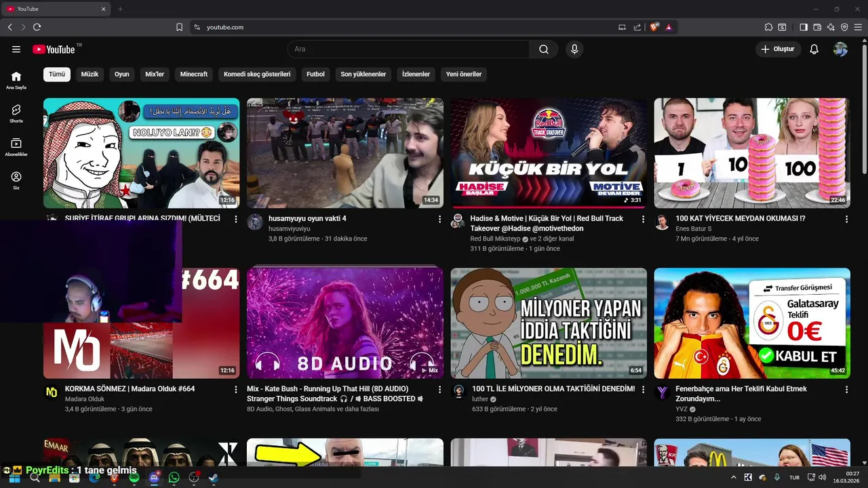Switch the TUR keyboard language indicator
This screenshot has width=868, height=488.
click(794, 478)
